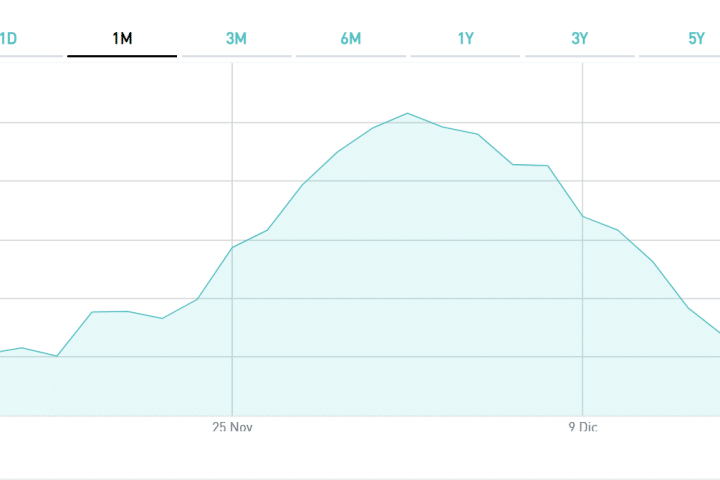This screenshot has width=720, height=480.
Task: Switch chart to the 3M range
Action: pyautogui.click(x=236, y=39)
